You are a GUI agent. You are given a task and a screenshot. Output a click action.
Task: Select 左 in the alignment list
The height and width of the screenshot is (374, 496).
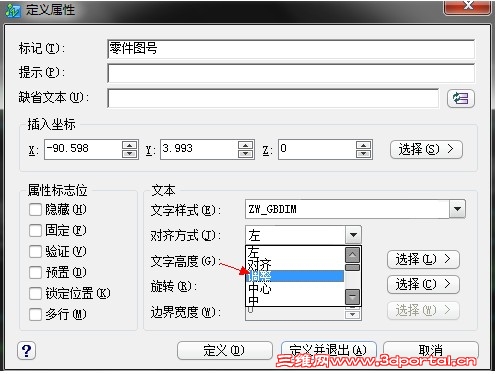coord(295,252)
